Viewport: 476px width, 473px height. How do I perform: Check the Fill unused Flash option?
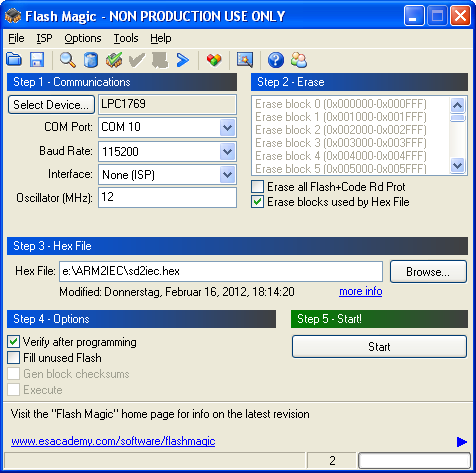click(x=13, y=358)
